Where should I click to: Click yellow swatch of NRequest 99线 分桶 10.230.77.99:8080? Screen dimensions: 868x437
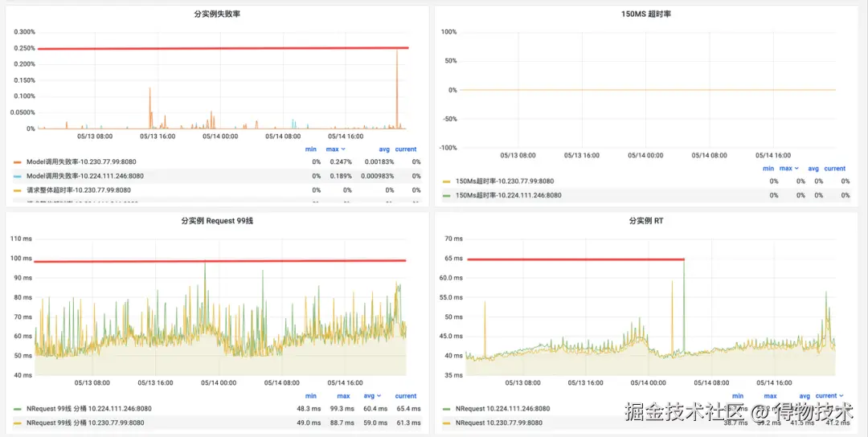click(x=17, y=423)
